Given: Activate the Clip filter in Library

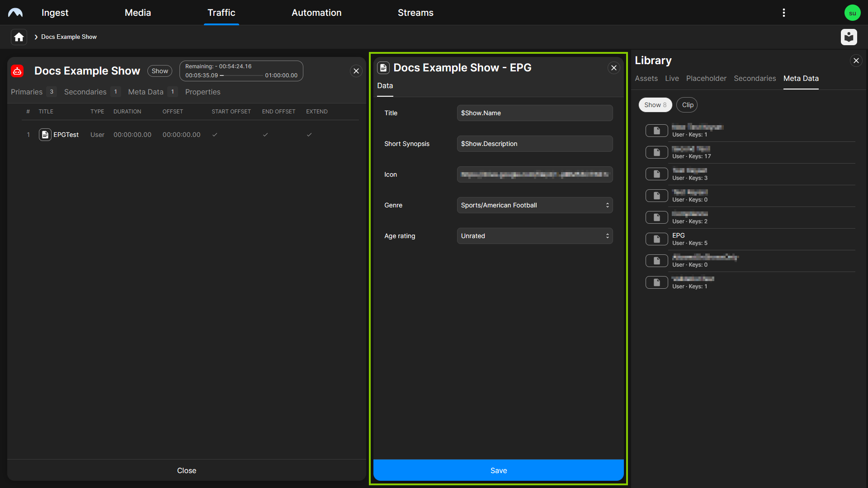Looking at the screenshot, I should coord(687,104).
